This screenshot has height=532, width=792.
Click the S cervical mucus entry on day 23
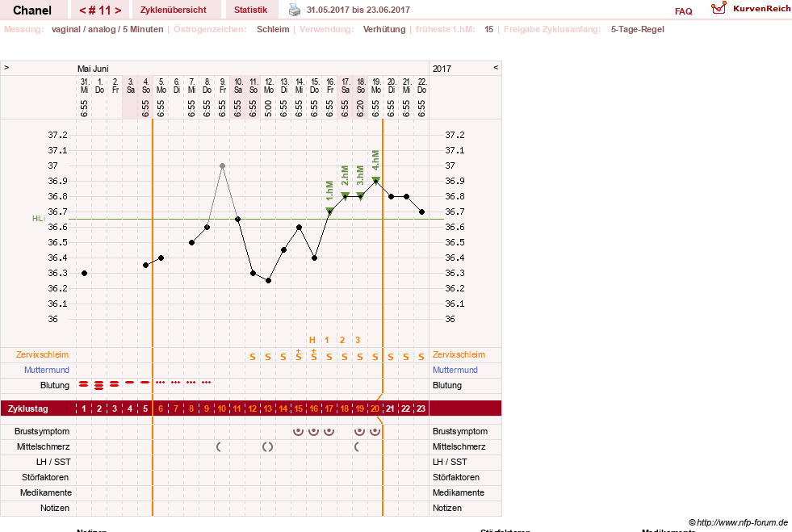tap(421, 357)
